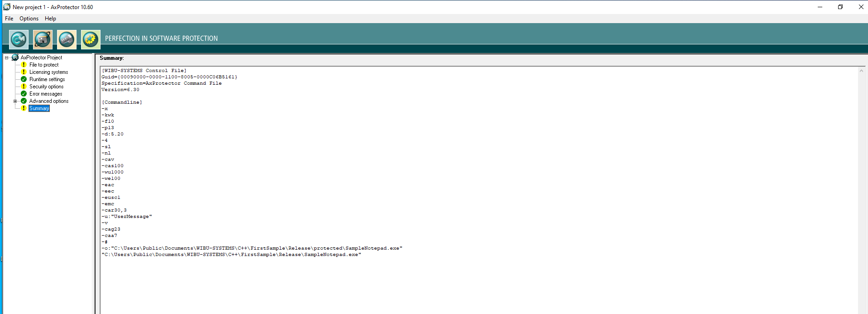Click the '-p13' option line
Screen dimensions: 868x314
coord(108,128)
